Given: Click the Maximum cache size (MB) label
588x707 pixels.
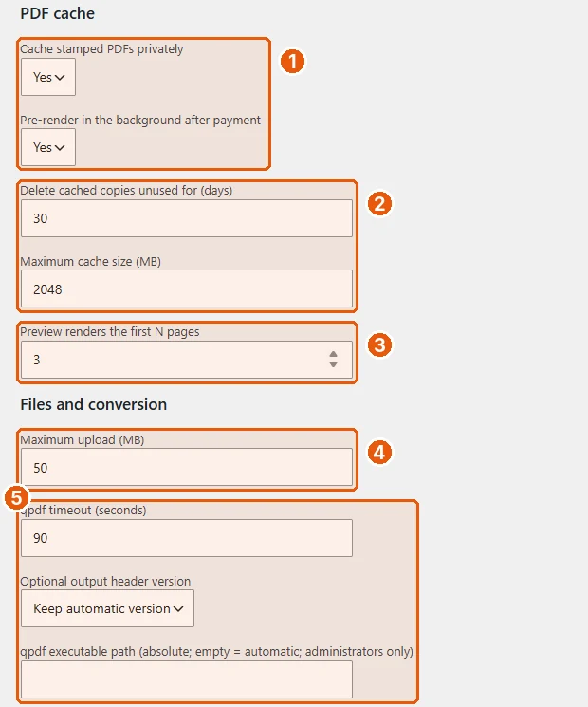Looking at the screenshot, I should 90,262.
